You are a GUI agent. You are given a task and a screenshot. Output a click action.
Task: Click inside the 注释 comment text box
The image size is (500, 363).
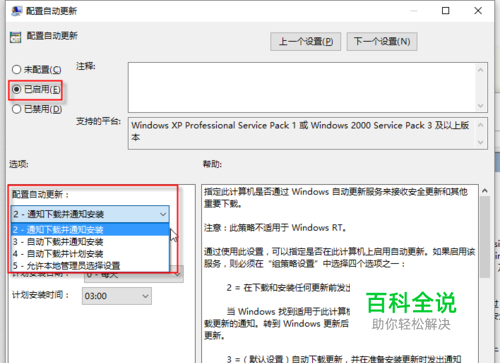coord(302,87)
